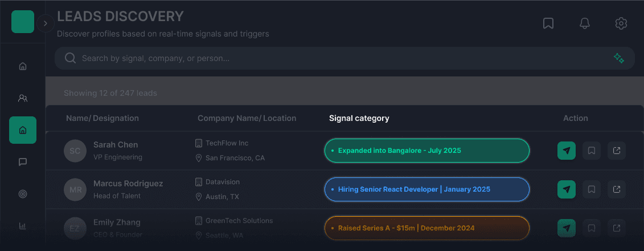Open the target sidebar icon

[23, 194]
